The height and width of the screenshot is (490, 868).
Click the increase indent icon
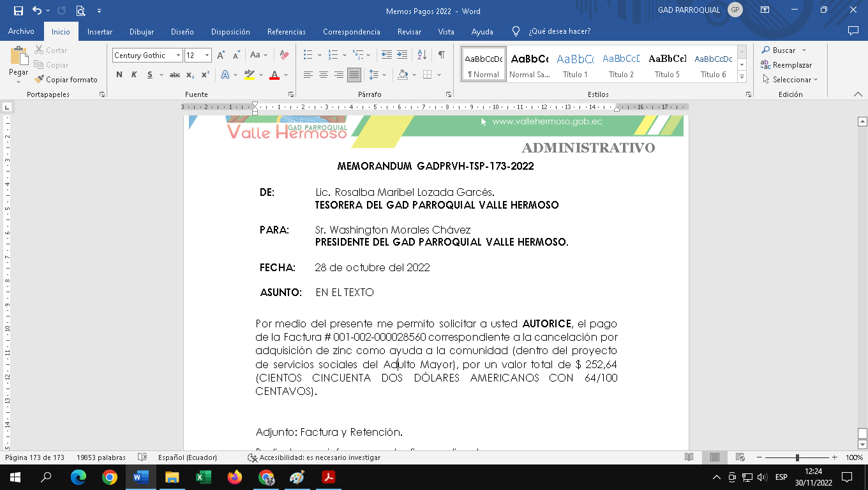tap(402, 56)
